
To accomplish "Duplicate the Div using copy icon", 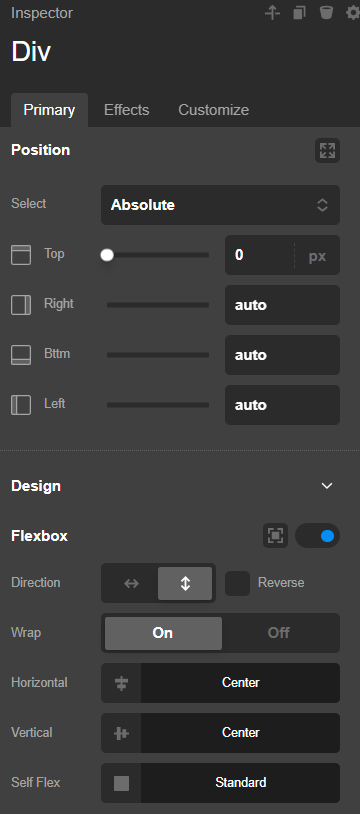I will (299, 12).
